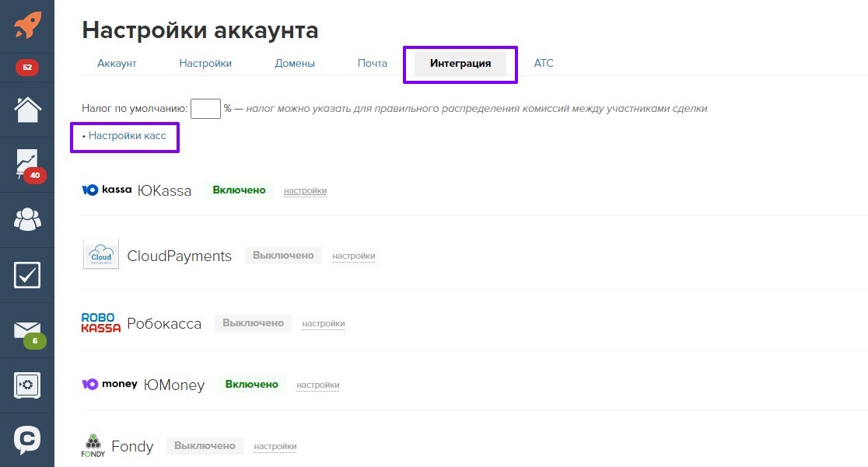Switch to the Домены tab

tap(295, 64)
